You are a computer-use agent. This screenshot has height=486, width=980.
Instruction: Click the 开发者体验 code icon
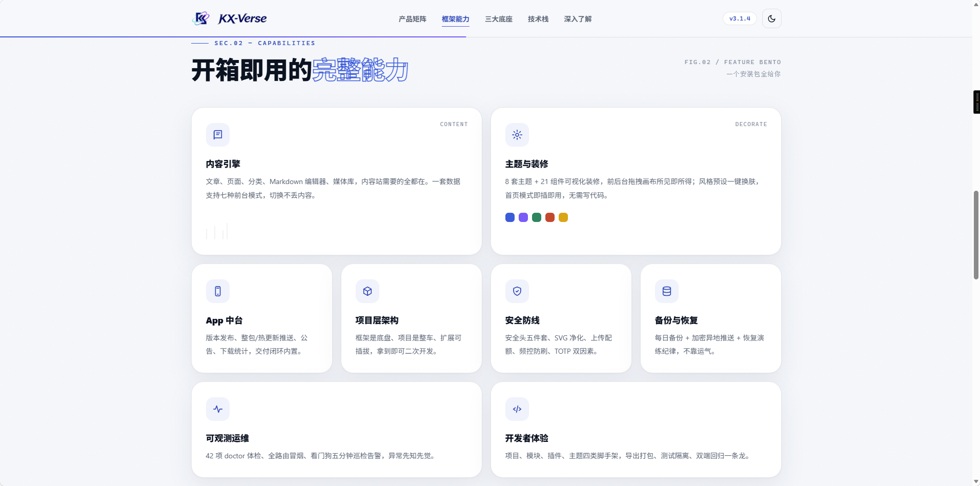click(x=517, y=409)
